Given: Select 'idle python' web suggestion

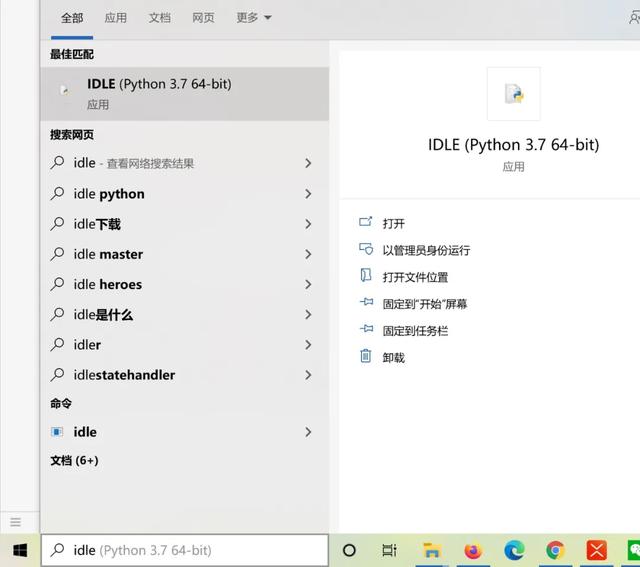Looking at the screenshot, I should (184, 194).
